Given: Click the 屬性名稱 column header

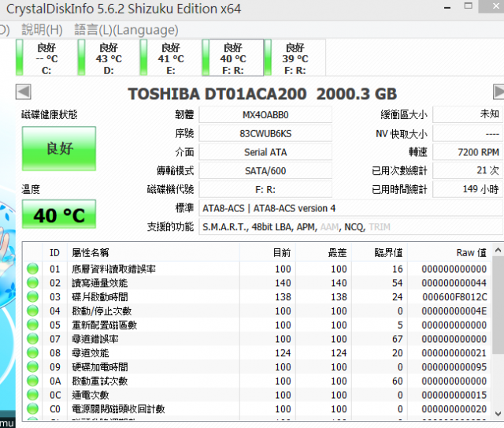Looking at the screenshot, I should [154, 252].
